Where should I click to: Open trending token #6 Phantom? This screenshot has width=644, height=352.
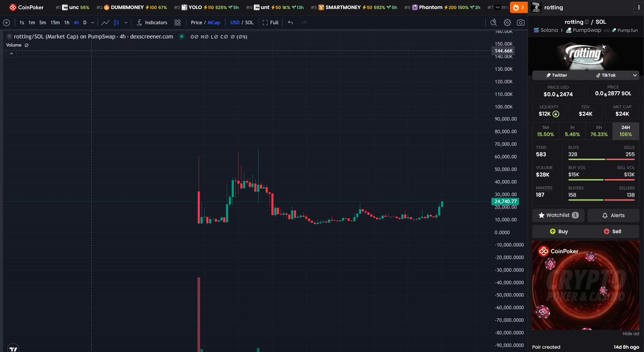click(x=442, y=8)
